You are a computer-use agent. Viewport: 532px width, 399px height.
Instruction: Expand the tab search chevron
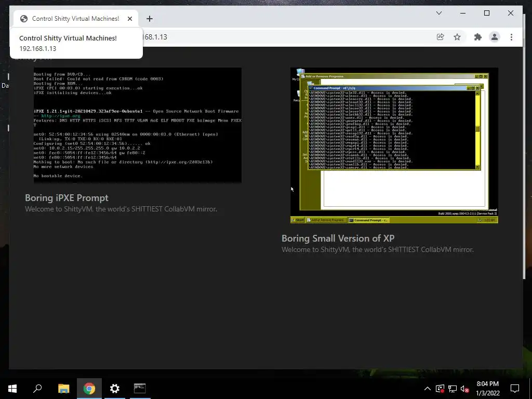(439, 13)
